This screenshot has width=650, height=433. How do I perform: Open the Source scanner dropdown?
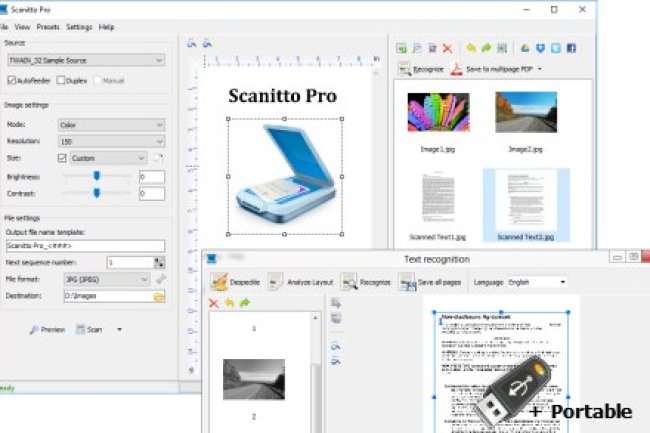86,60
